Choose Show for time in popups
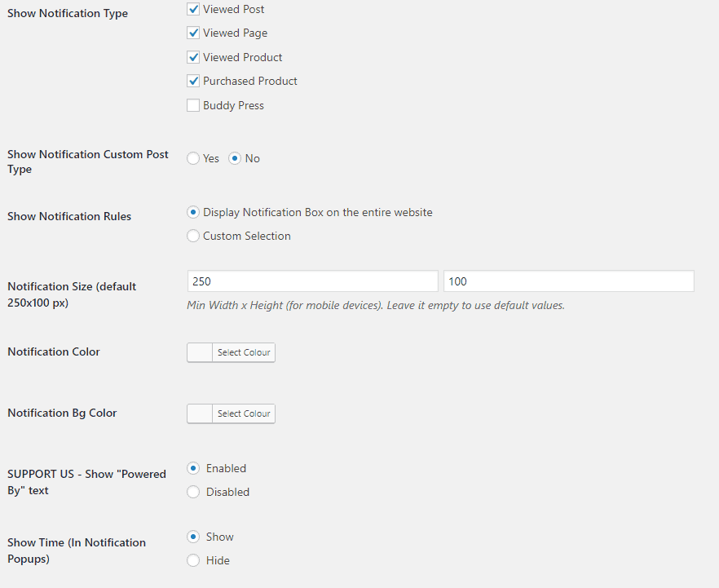 [x=193, y=537]
